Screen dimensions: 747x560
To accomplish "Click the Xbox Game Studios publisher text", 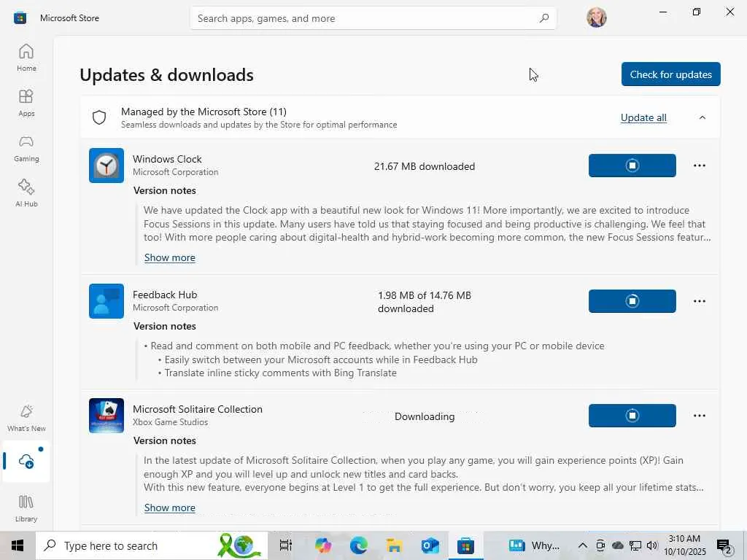I will click(x=171, y=422).
